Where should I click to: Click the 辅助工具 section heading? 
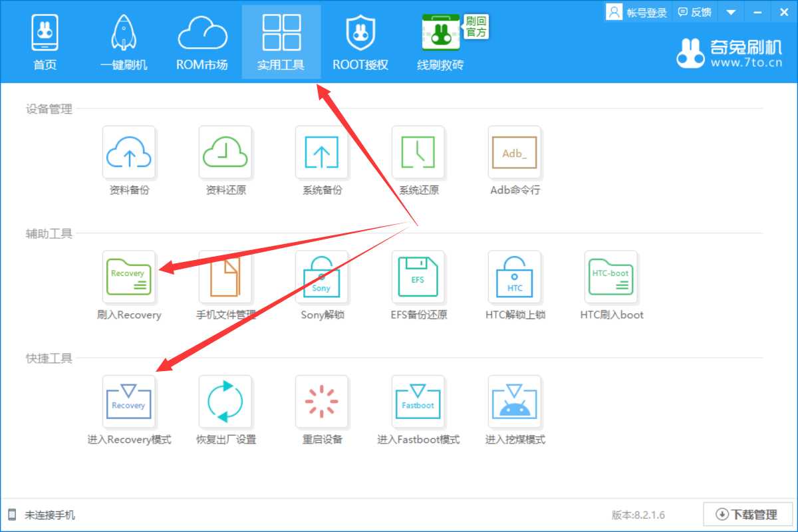click(x=49, y=233)
